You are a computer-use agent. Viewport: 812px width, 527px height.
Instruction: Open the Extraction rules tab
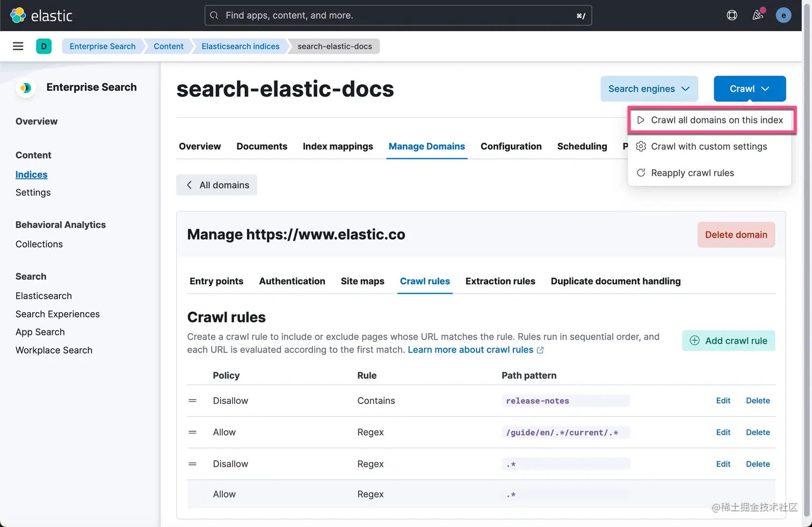coord(501,281)
